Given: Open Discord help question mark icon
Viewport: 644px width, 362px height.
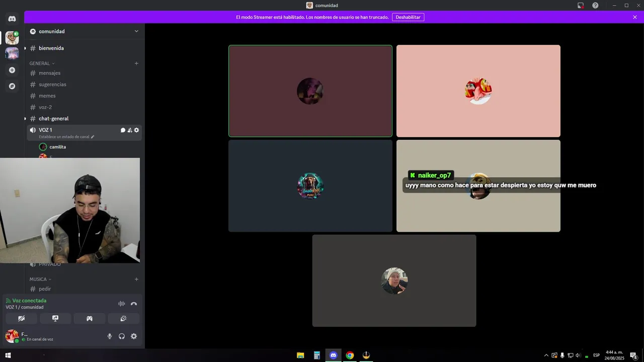Looking at the screenshot, I should click(595, 6).
